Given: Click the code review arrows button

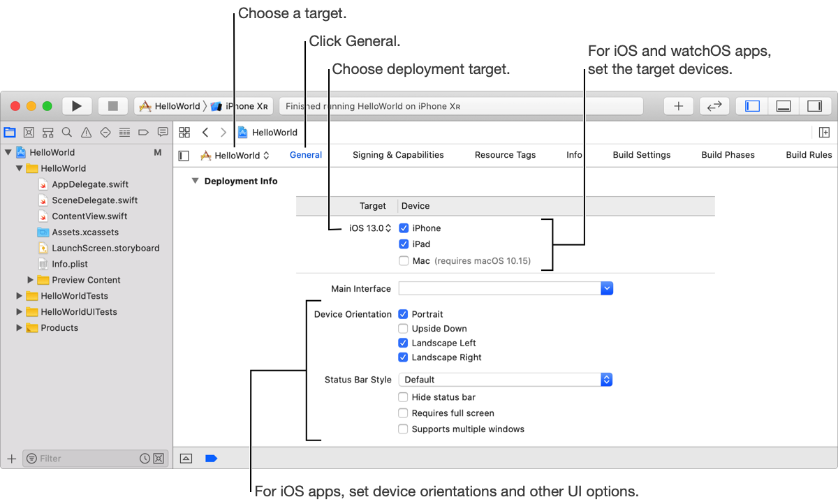Looking at the screenshot, I should pyautogui.click(x=714, y=106).
